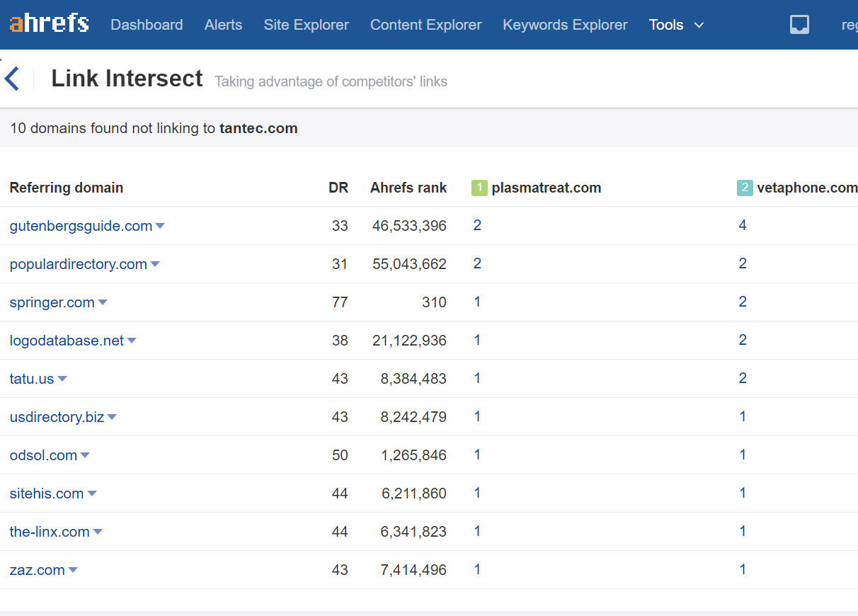Open the tatu.us referring domain link

coord(32,379)
